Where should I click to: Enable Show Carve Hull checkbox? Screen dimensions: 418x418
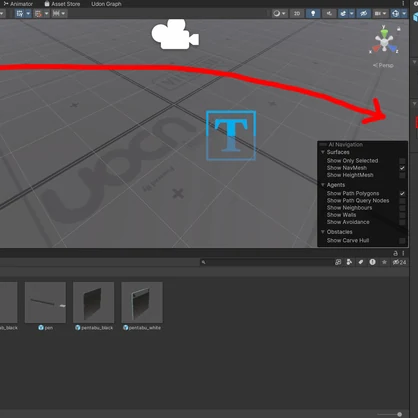coord(402,241)
